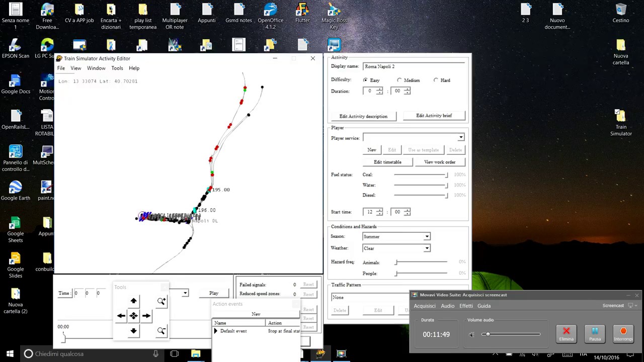Click Edit timetable button

[387, 162]
